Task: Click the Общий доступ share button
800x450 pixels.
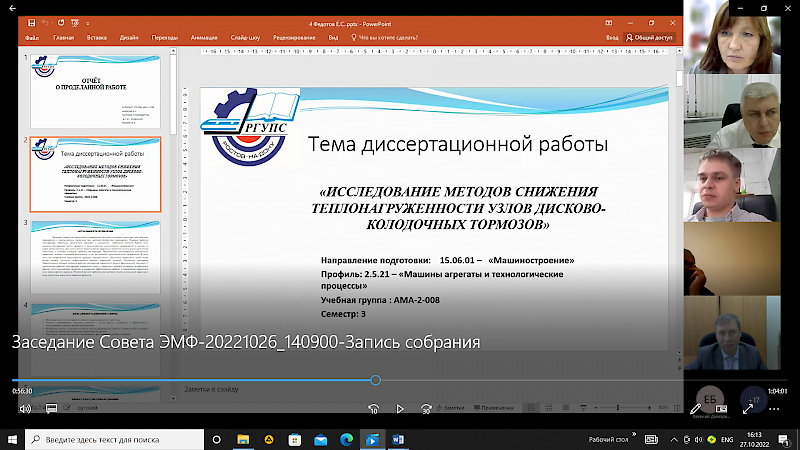Action: (651, 37)
